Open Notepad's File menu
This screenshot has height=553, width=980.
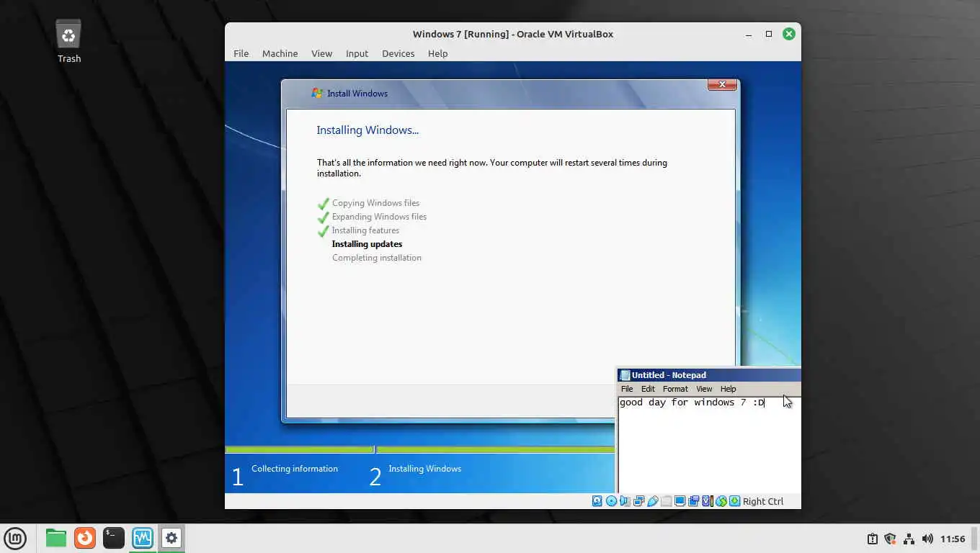click(x=627, y=389)
